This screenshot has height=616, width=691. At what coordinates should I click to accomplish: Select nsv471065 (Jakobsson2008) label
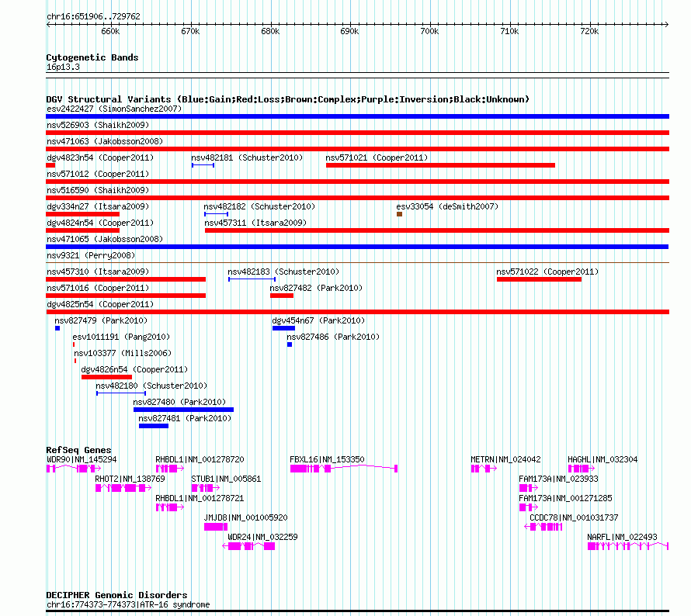pyautogui.click(x=105, y=239)
